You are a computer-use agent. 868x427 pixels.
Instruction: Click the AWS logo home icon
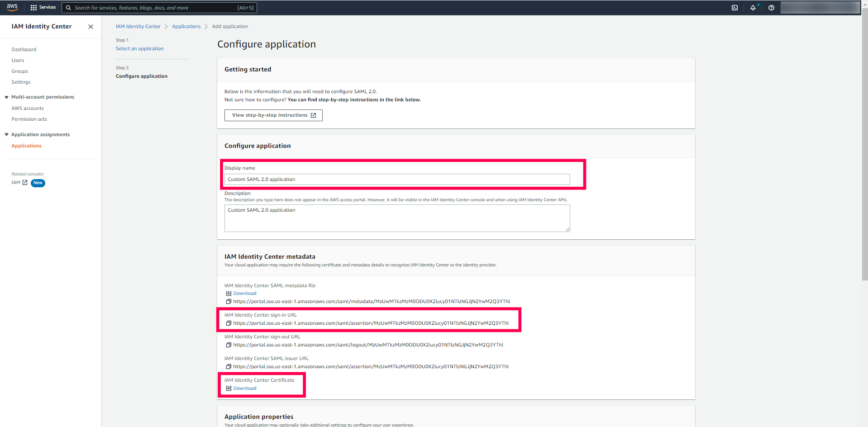[12, 7]
